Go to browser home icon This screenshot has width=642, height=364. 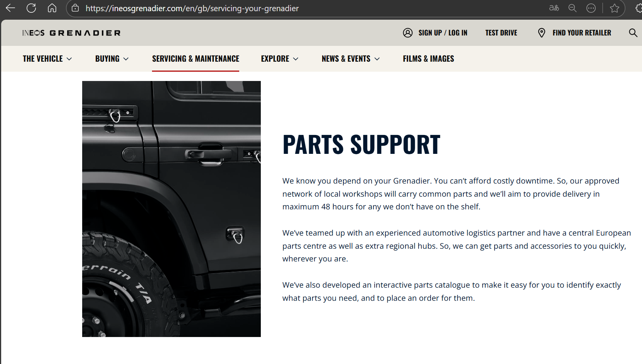(x=52, y=8)
